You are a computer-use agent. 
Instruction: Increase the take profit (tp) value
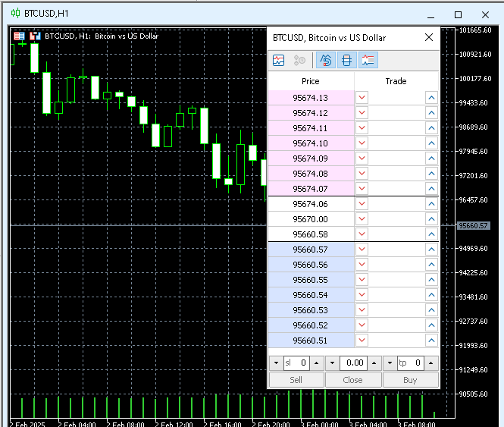[431, 363]
